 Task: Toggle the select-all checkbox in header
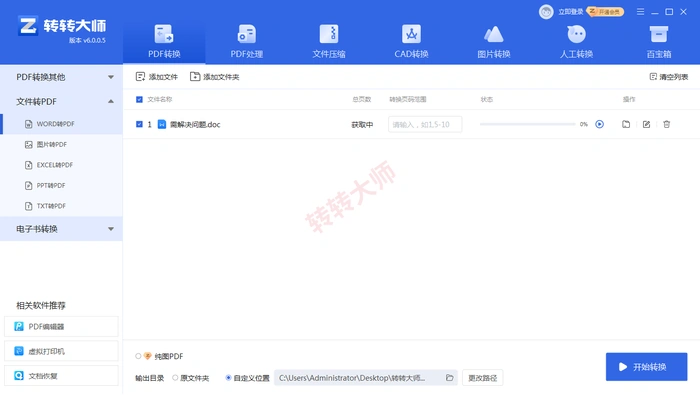click(139, 100)
